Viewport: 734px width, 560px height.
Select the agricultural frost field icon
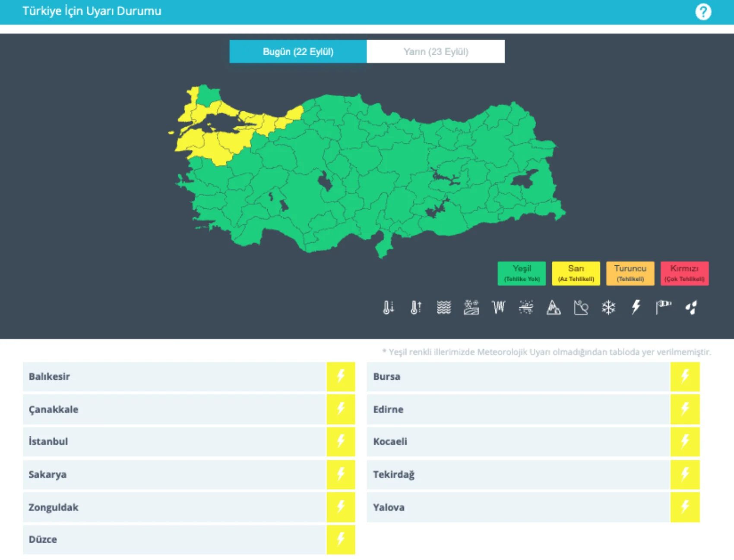pyautogui.click(x=471, y=307)
